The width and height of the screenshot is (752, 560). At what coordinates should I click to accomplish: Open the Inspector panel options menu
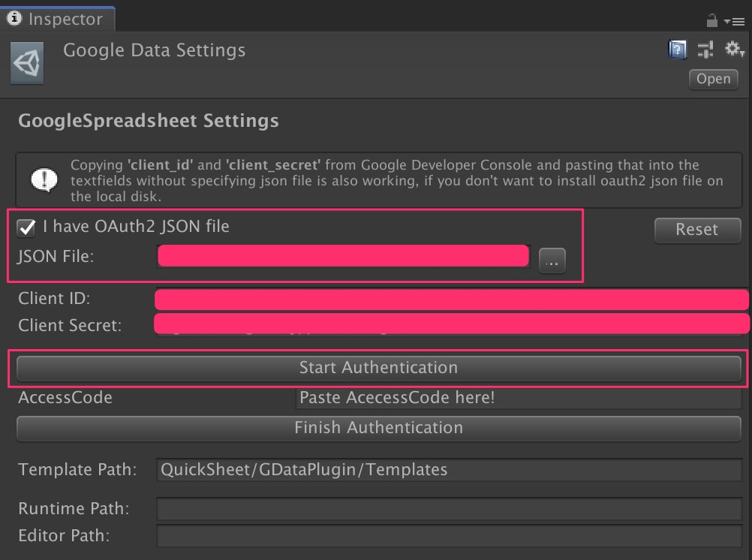(735, 22)
